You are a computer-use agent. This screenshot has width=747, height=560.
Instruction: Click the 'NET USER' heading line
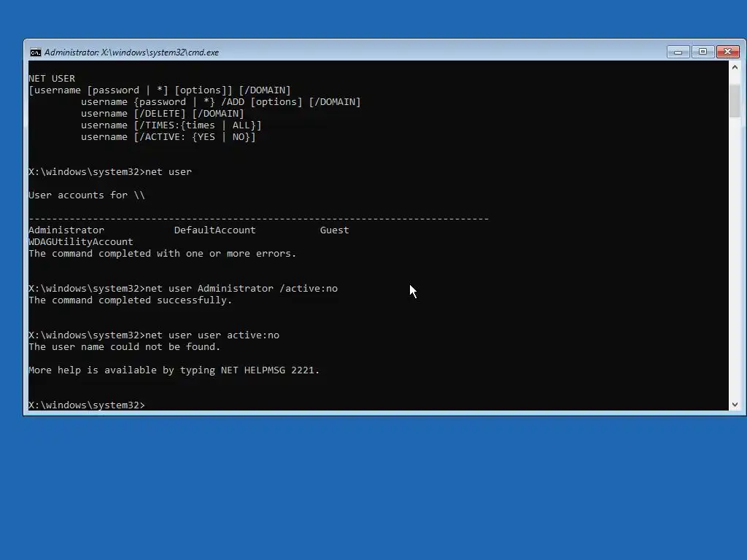tap(52, 79)
